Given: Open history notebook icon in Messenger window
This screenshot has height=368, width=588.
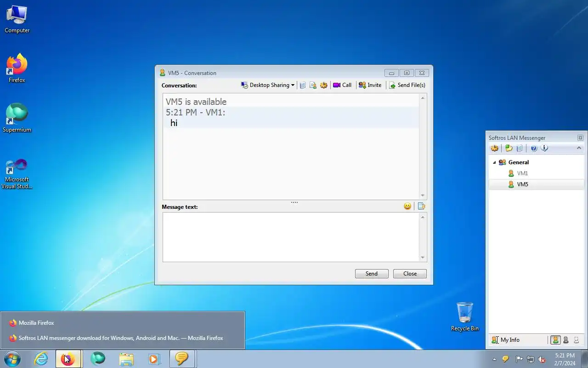Looking at the screenshot, I should pyautogui.click(x=520, y=148).
